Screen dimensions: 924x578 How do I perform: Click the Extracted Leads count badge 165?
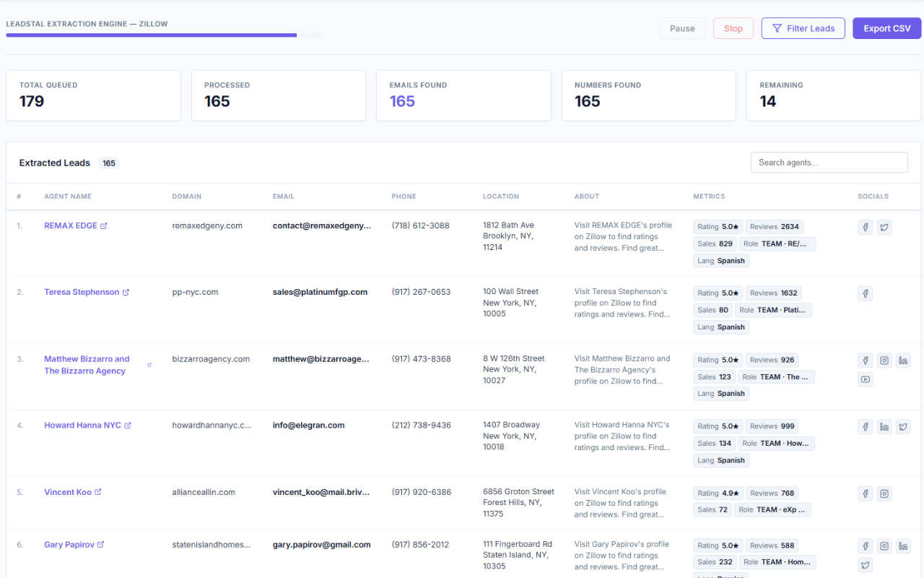pos(109,163)
